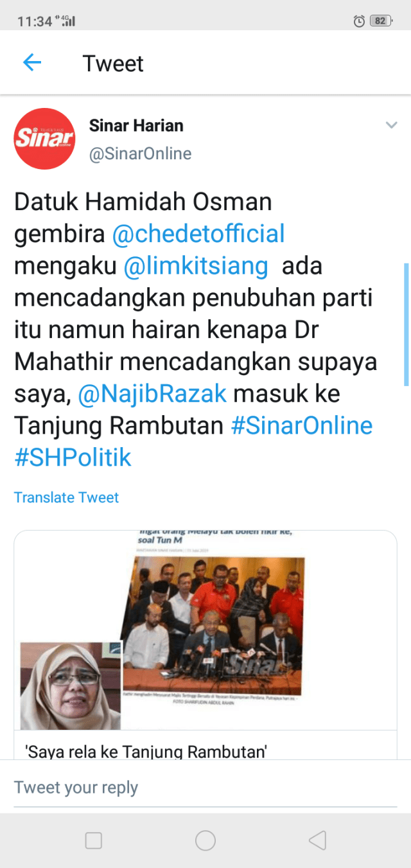The width and height of the screenshot is (411, 868).
Task: Open 'Saya rela ke Tanjung Rambutan' article title
Action: (145, 751)
